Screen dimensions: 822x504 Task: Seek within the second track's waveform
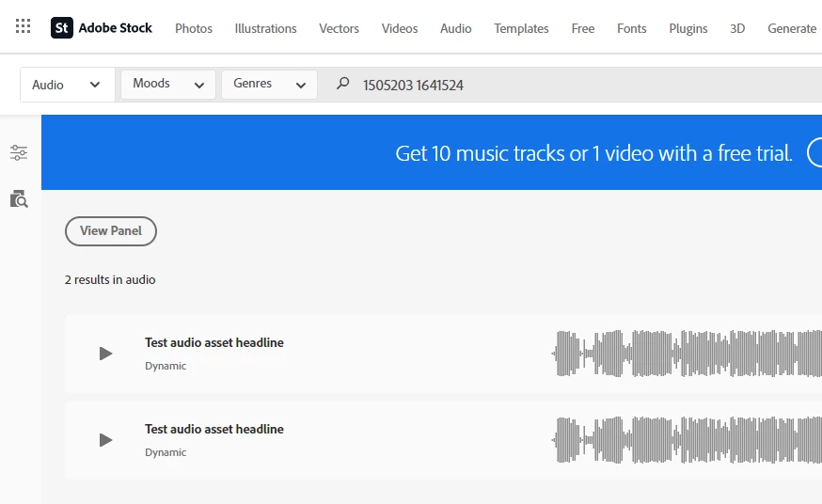coord(687,440)
